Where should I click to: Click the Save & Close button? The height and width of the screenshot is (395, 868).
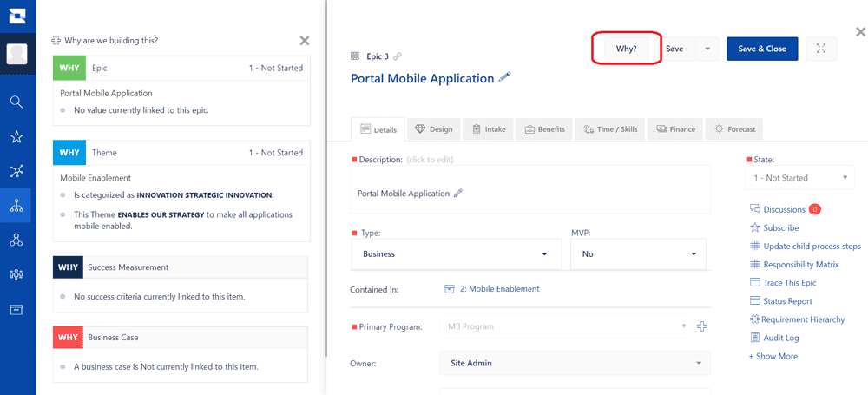click(x=762, y=49)
